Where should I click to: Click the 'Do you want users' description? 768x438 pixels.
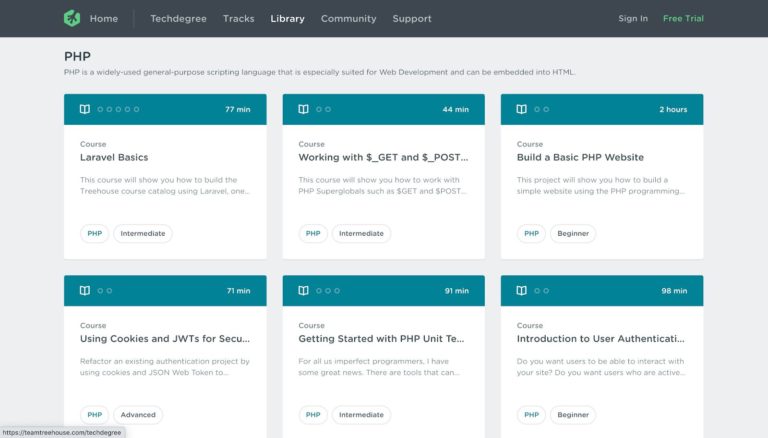tap(600, 366)
